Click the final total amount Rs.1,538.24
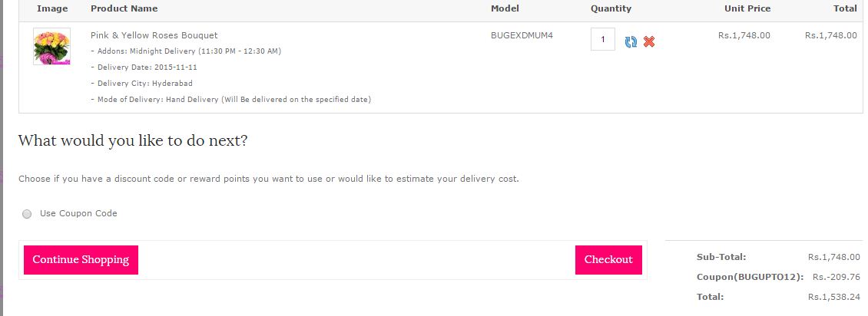Viewport: 868px width, 316px height. pos(834,296)
